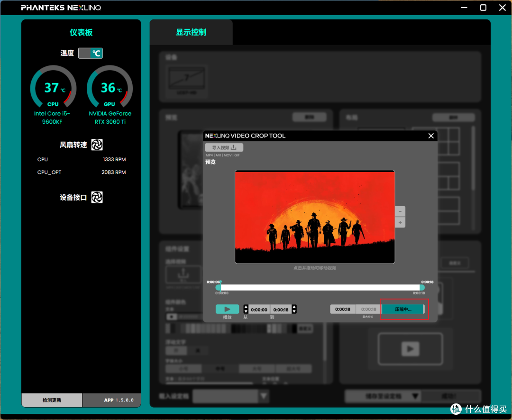Click the CPU temperature gauge showing 37

pyautogui.click(x=53, y=87)
